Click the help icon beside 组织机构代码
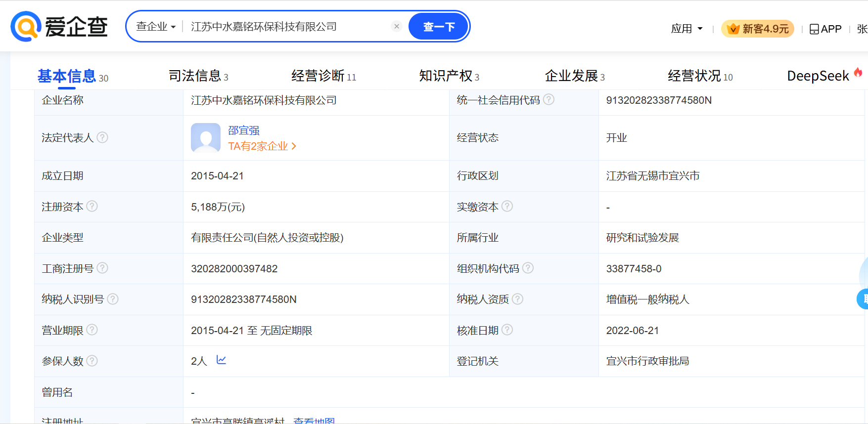The image size is (868, 424). [528, 268]
